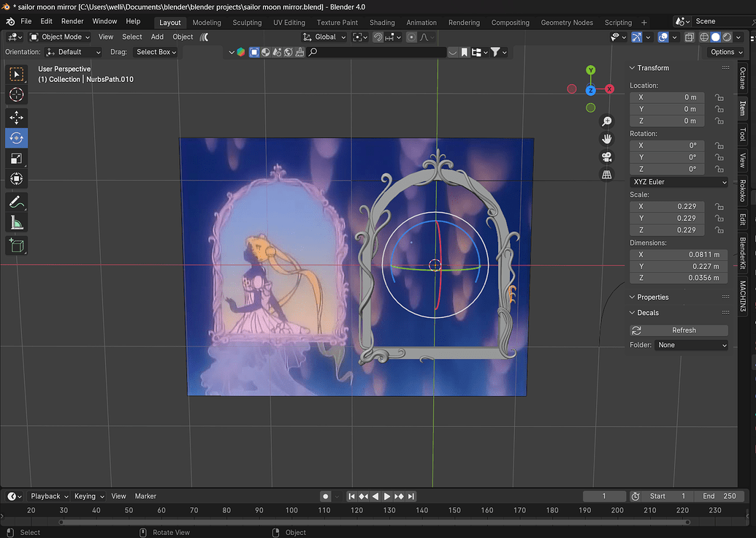Image resolution: width=756 pixels, height=538 pixels.
Task: Toggle lock on Rotation Z
Action: [719, 169]
